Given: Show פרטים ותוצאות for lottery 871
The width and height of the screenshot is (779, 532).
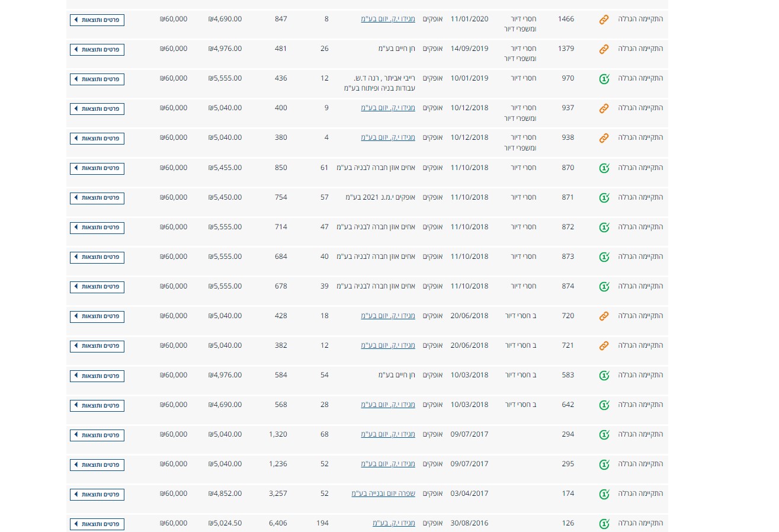Looking at the screenshot, I should tap(97, 198).
